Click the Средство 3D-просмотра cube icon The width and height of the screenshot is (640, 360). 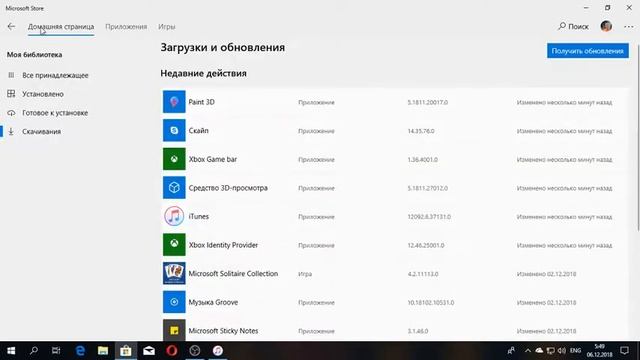(x=174, y=187)
